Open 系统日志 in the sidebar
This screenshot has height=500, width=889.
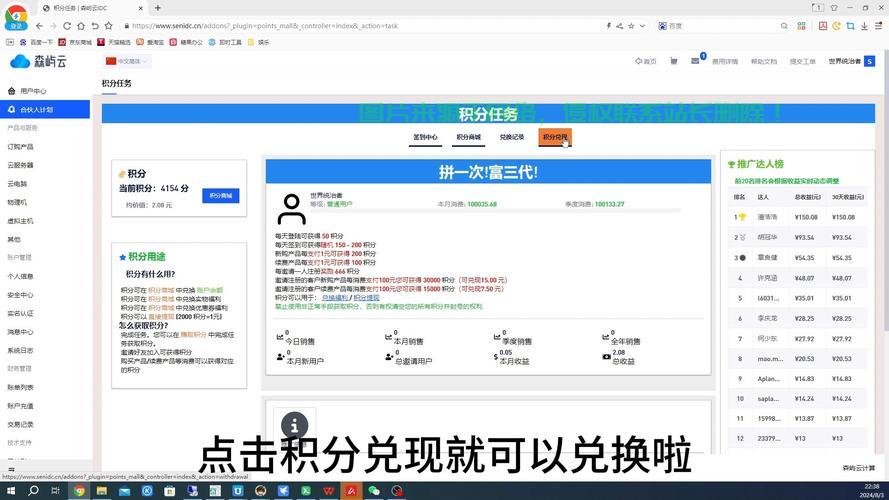(20, 350)
